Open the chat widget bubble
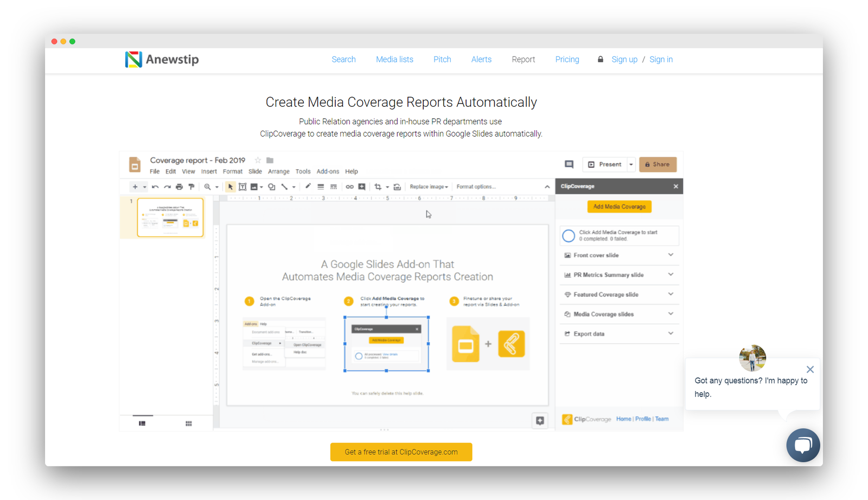Viewport: 868px width, 500px height. (803, 445)
